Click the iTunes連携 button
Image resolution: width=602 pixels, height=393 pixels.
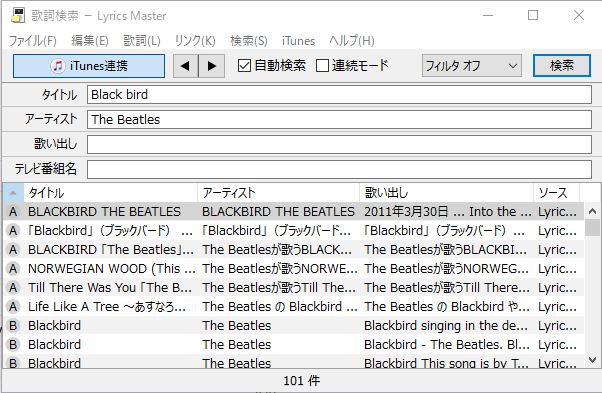(89, 66)
